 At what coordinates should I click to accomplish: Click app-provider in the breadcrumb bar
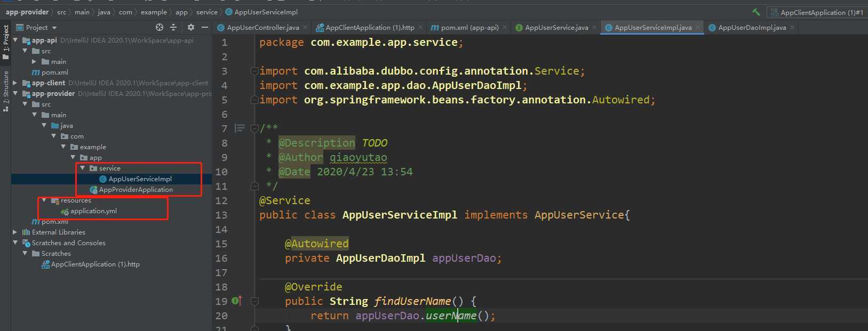pos(27,12)
